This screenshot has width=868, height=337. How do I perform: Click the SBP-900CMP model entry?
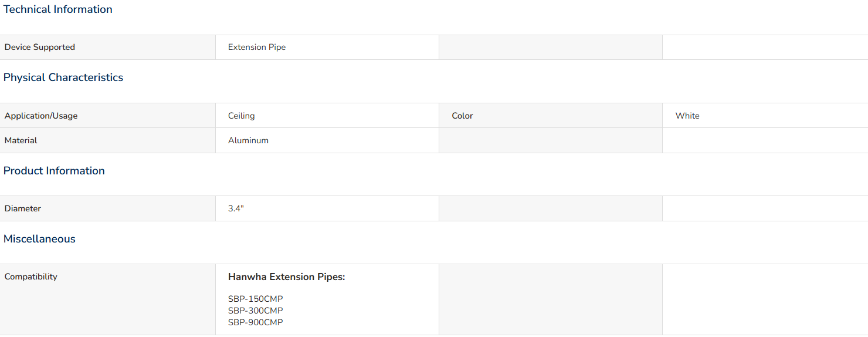[256, 322]
